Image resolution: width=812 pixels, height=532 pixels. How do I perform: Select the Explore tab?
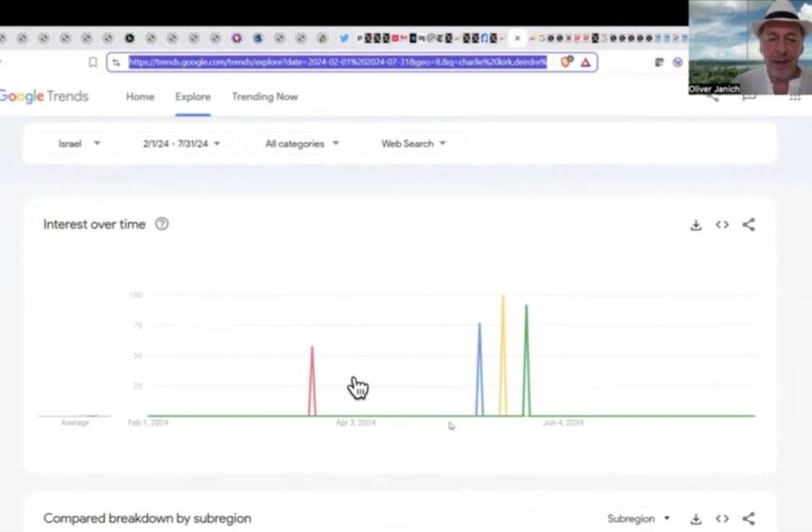[x=192, y=97]
